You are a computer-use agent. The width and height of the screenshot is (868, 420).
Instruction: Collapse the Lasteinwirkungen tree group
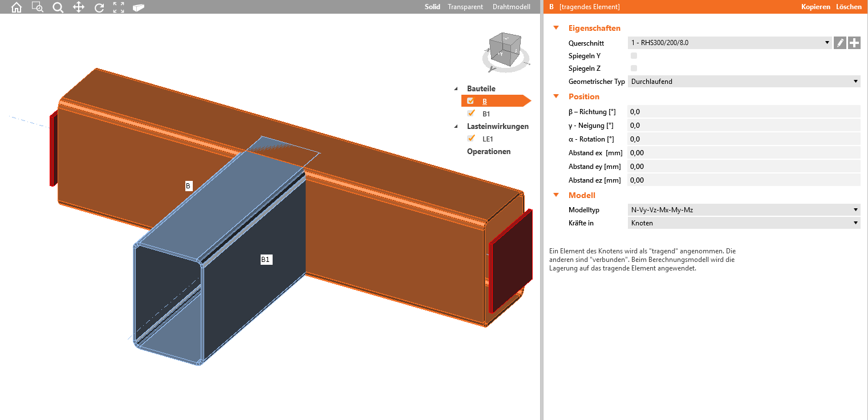coord(456,127)
